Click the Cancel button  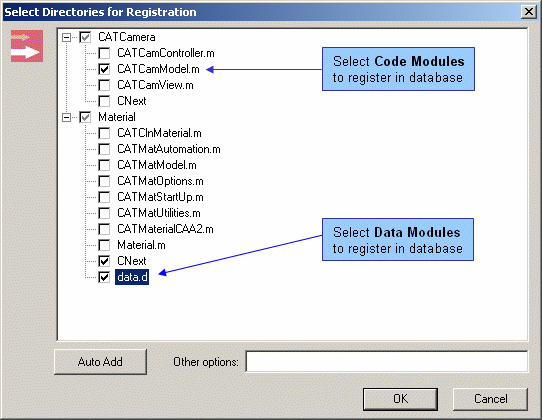[x=490, y=399]
